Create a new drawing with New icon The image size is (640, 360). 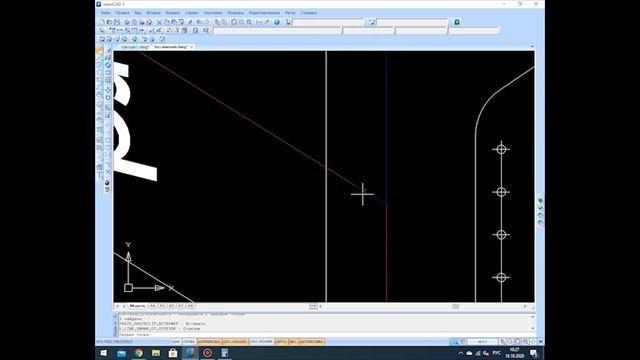coord(102,22)
